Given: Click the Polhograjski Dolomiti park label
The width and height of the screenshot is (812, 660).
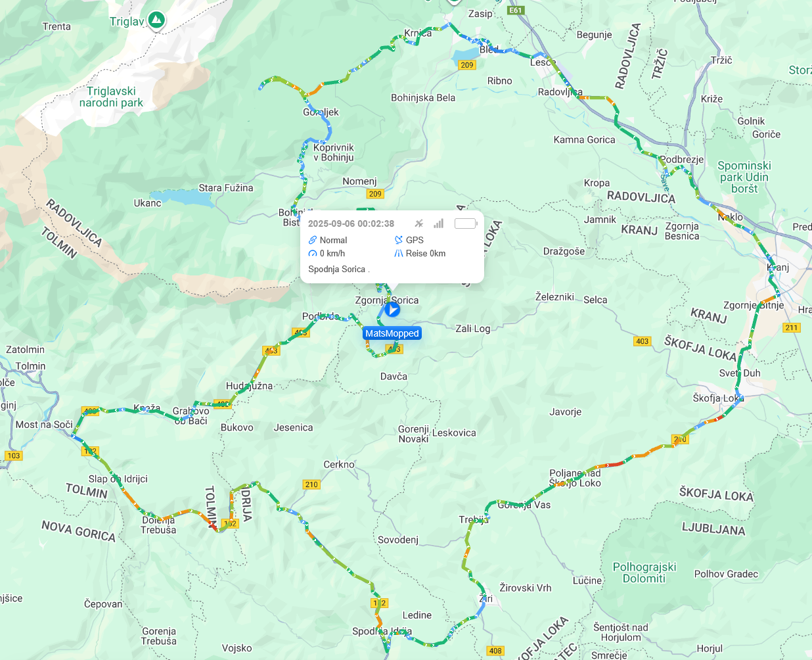Looking at the screenshot, I should [644, 573].
